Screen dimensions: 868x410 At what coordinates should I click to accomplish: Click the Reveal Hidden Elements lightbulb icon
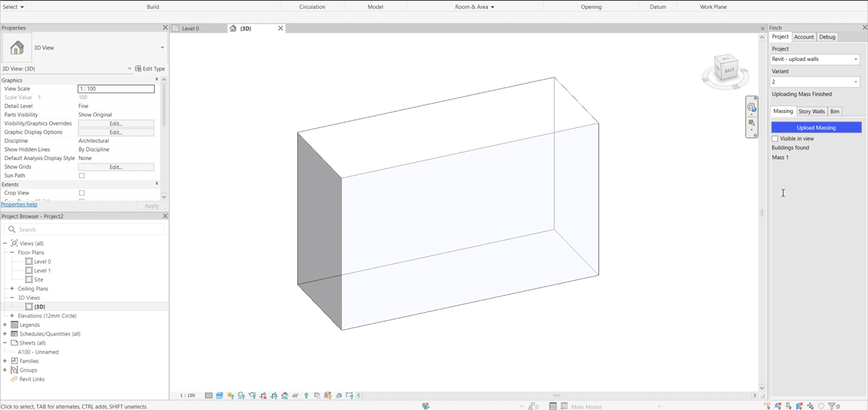click(x=306, y=395)
